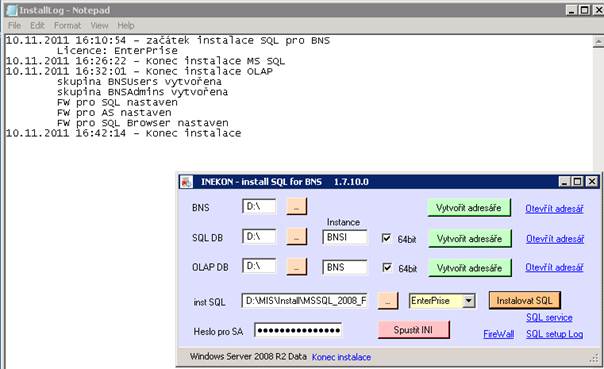Minimize the INEKON installer window
This screenshot has height=369, width=604.
click(565, 181)
